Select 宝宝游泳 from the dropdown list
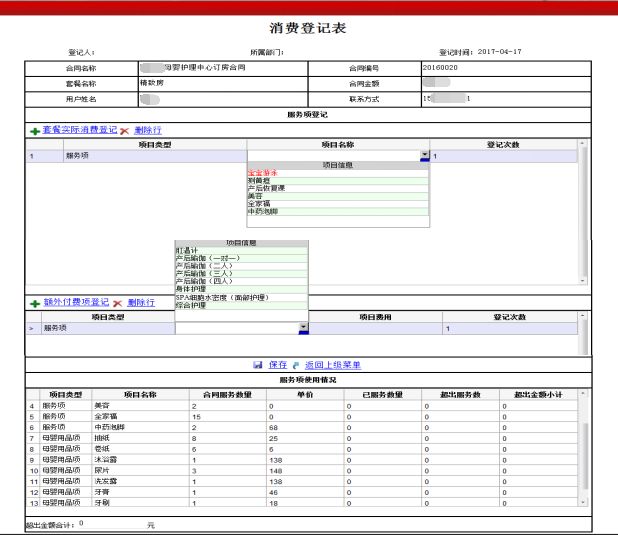This screenshot has width=618, height=535. (337, 173)
